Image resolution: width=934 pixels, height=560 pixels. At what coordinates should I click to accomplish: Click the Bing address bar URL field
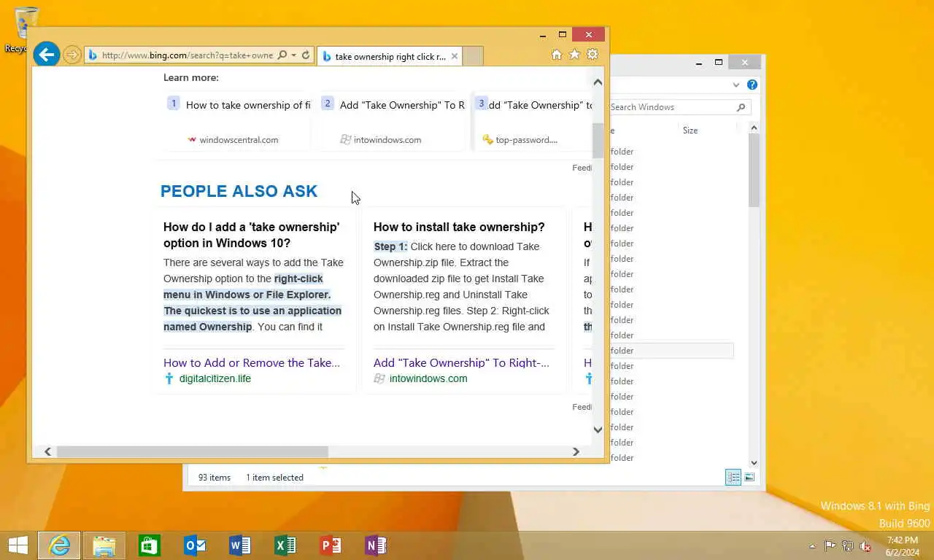[x=187, y=55]
